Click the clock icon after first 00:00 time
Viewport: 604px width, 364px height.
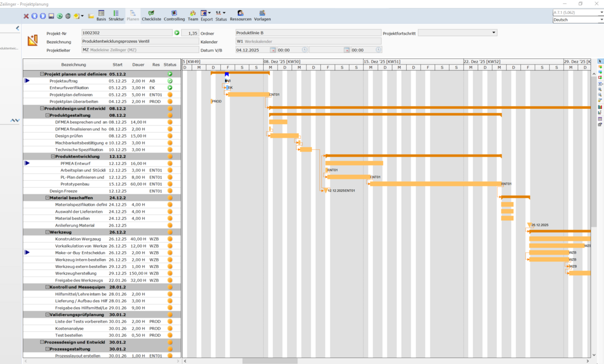tap(305, 50)
